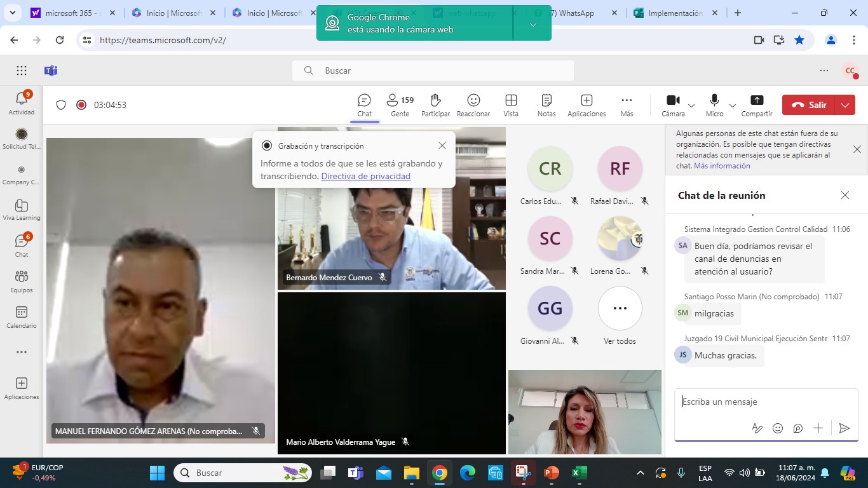
Task: Expand the Cámara options arrow
Action: coord(691,105)
